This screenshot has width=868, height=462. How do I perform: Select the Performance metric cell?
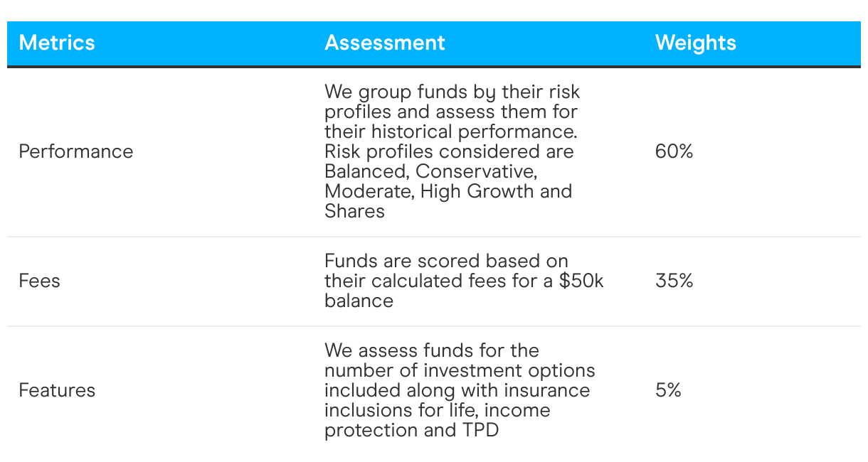coord(76,151)
